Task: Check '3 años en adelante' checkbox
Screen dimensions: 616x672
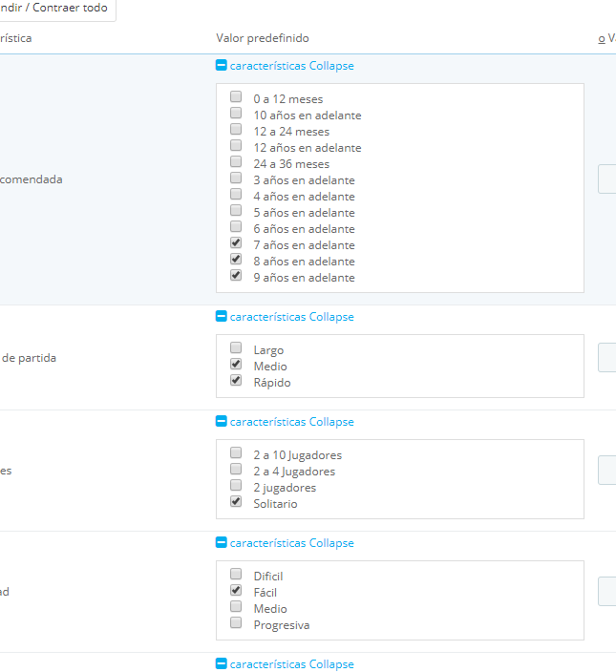Action: (236, 178)
